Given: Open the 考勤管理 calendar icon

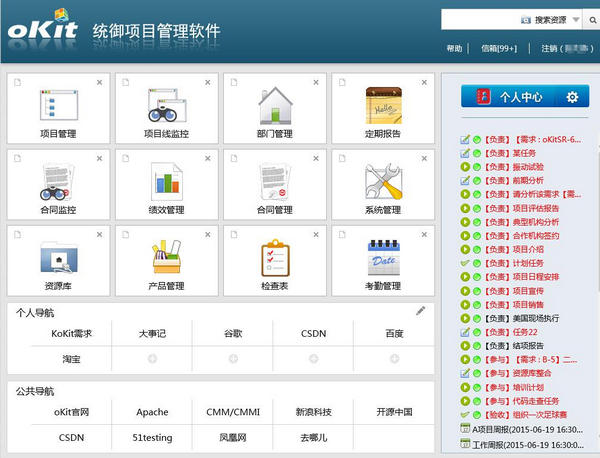Looking at the screenshot, I should tap(382, 257).
